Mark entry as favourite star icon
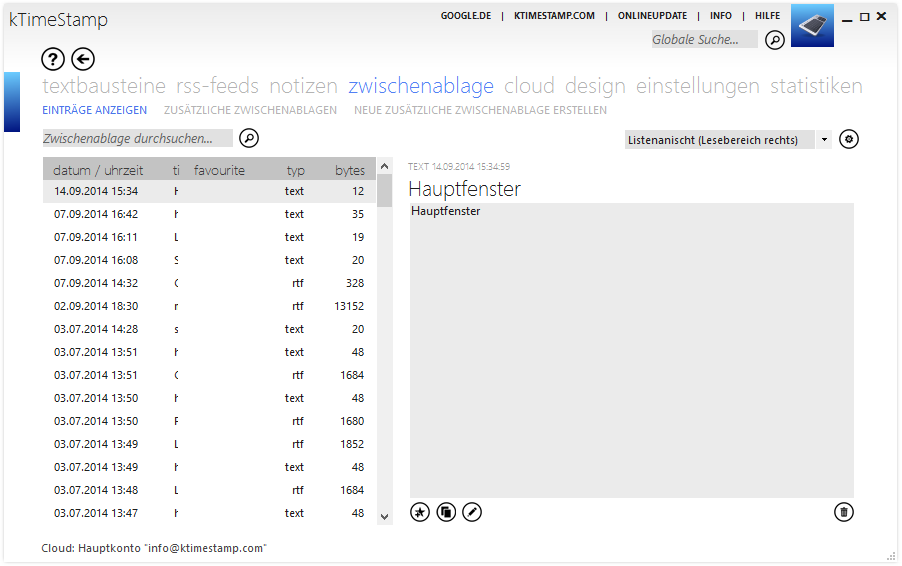The width and height of the screenshot is (902, 566). pyautogui.click(x=420, y=512)
